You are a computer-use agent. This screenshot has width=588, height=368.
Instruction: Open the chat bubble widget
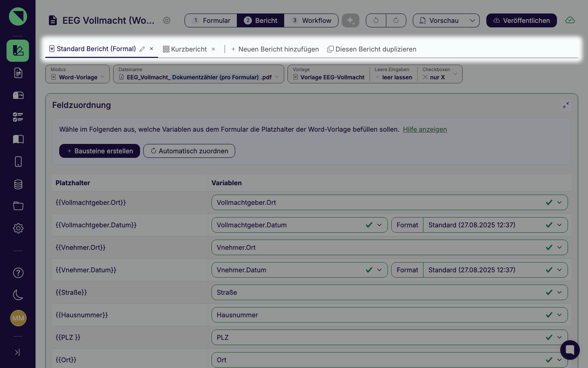570,350
